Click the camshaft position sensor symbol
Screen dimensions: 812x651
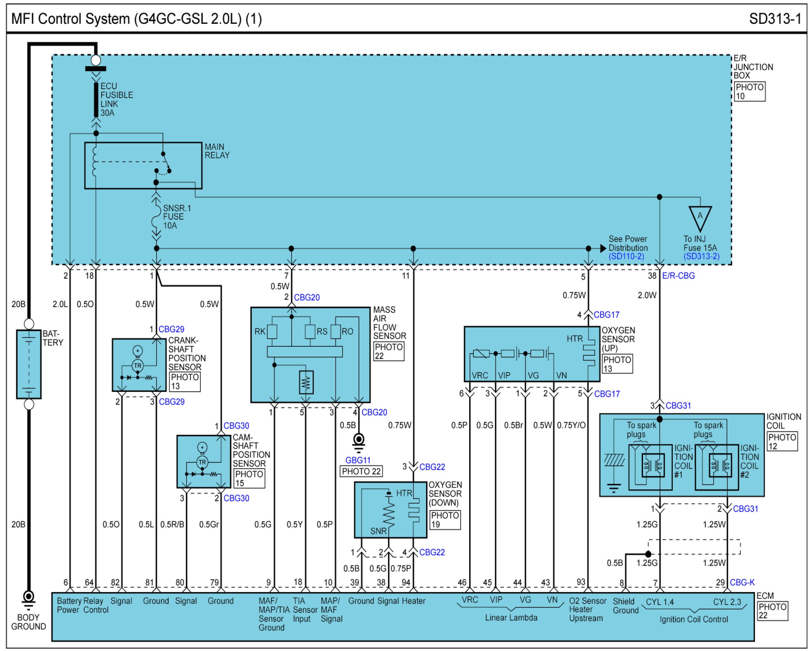204,462
